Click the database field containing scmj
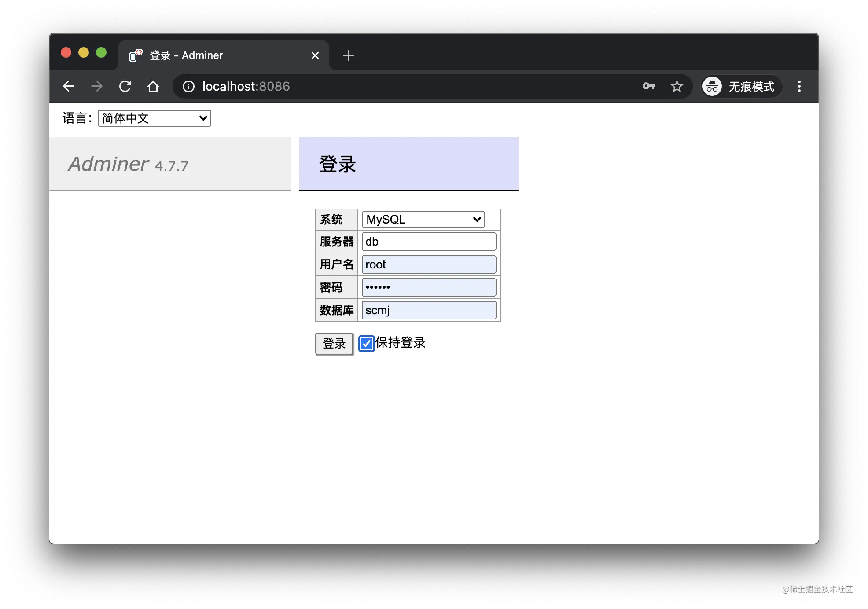Screen dimensions: 868x609 coord(429,310)
